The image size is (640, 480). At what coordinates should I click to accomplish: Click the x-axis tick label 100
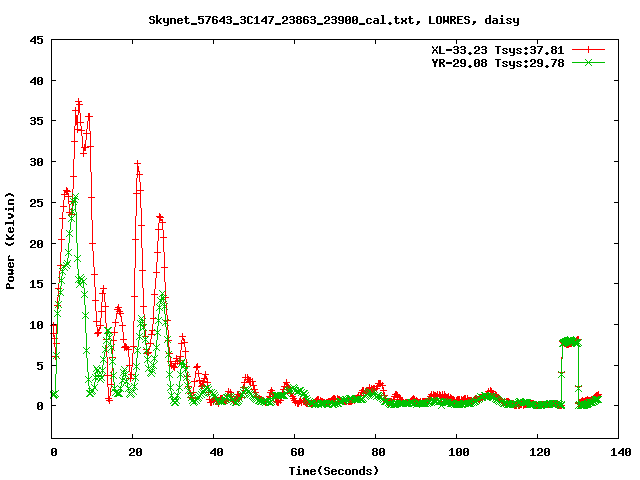(x=458, y=452)
